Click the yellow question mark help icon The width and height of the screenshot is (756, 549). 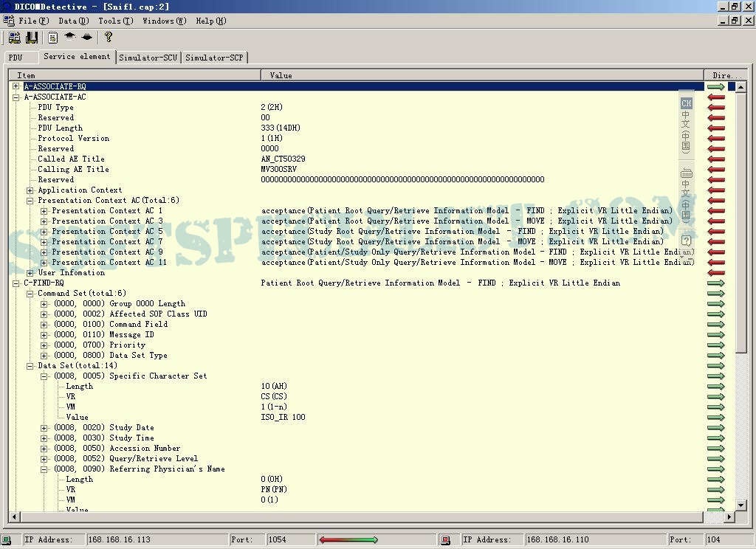[x=109, y=37]
